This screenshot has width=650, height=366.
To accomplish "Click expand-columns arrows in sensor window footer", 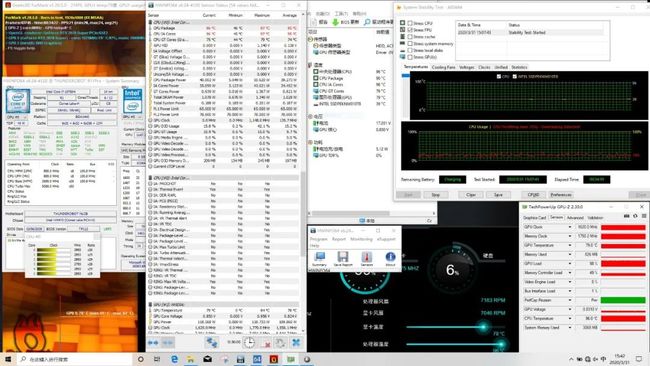I will pos(153,343).
